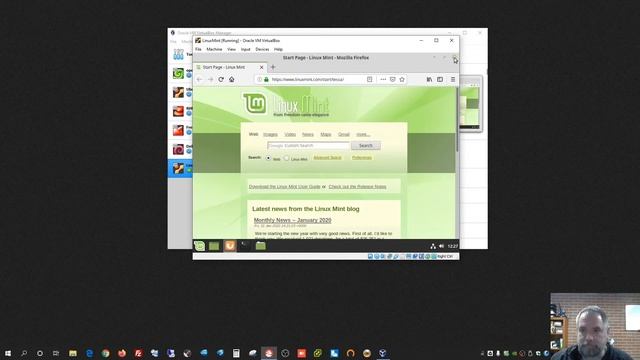This screenshot has height=360, width=640.
Task: Open Firefox from the Windows taskbar
Action: (x=122, y=353)
